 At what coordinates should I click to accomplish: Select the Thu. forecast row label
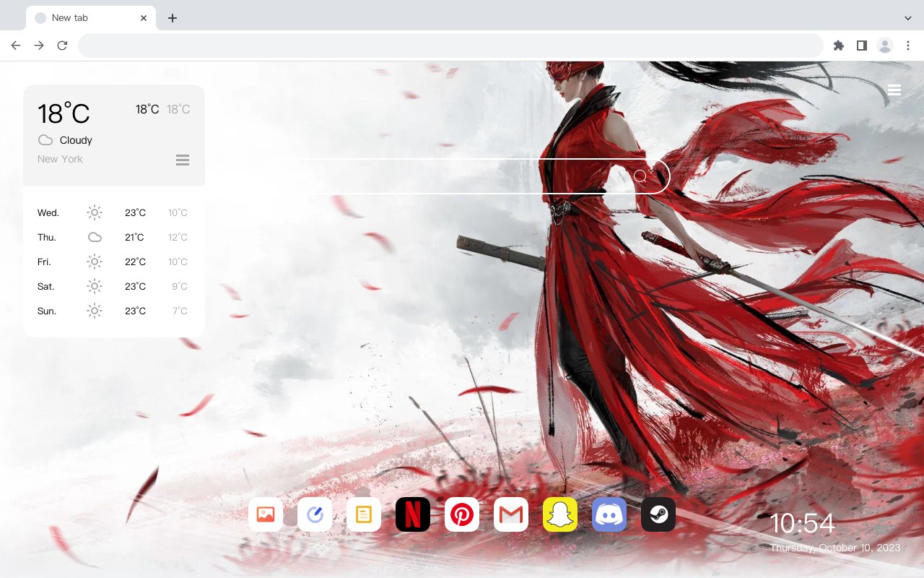[x=47, y=238]
